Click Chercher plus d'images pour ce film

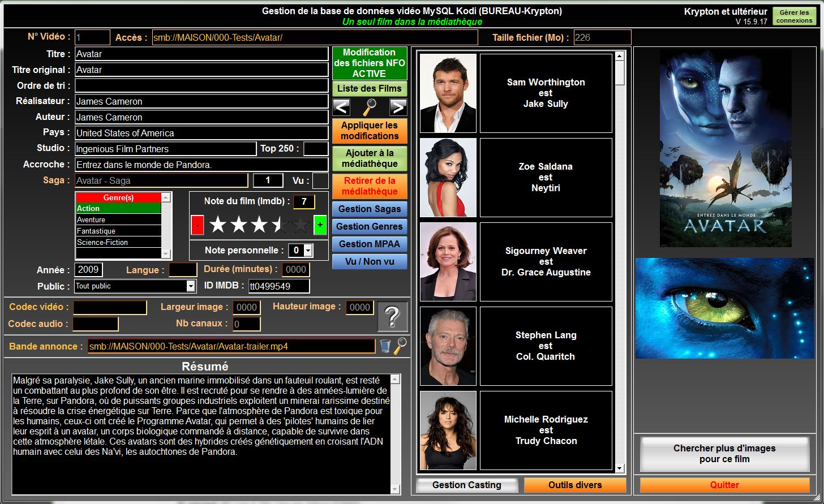click(x=724, y=453)
